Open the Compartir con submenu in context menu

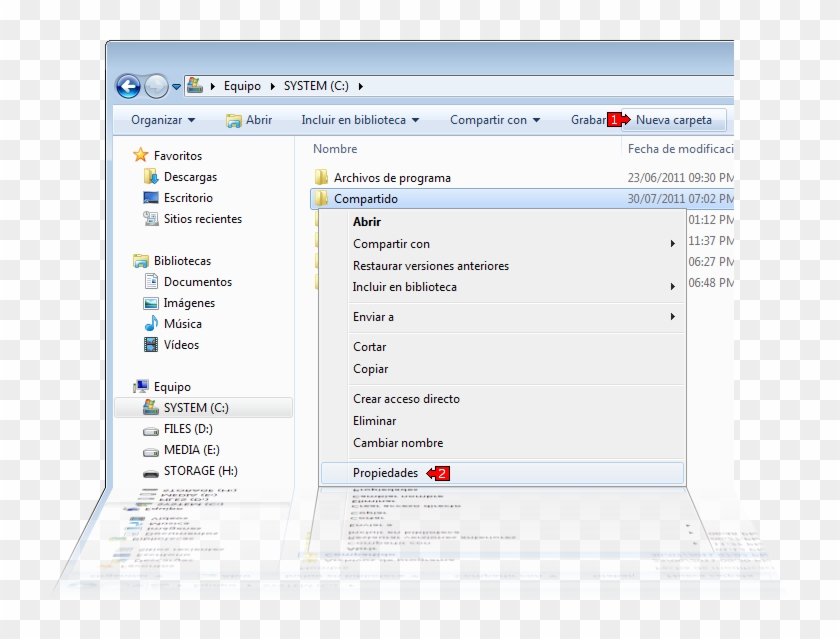click(390, 243)
